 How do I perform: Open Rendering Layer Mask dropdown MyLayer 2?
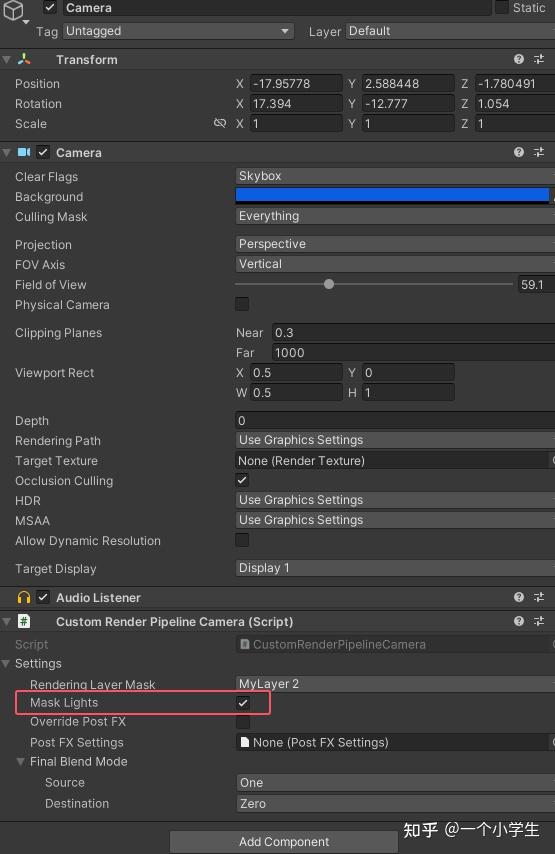point(395,684)
